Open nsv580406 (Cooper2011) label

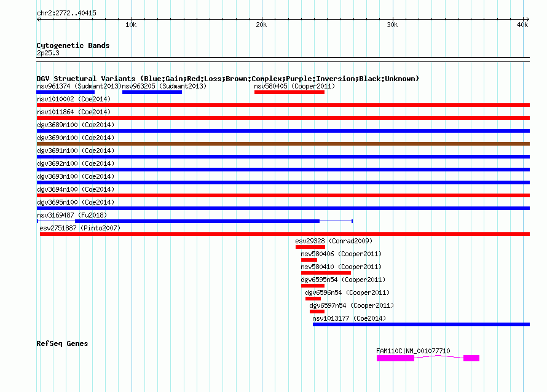pos(341,254)
